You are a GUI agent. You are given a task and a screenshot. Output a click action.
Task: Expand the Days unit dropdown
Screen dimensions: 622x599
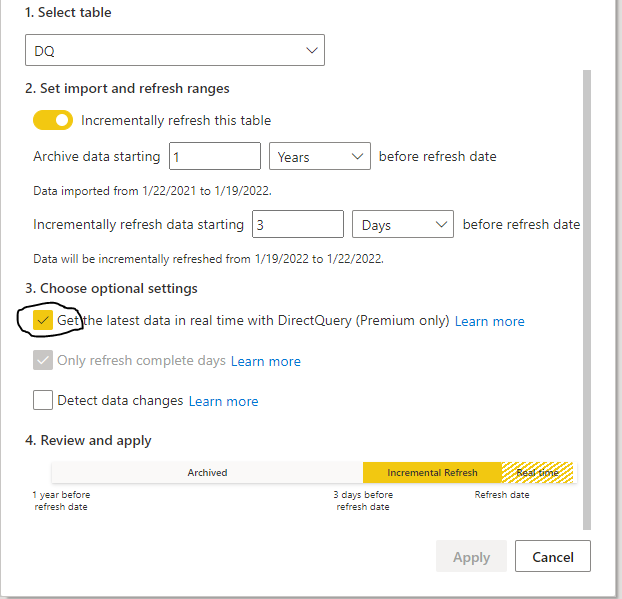point(402,225)
